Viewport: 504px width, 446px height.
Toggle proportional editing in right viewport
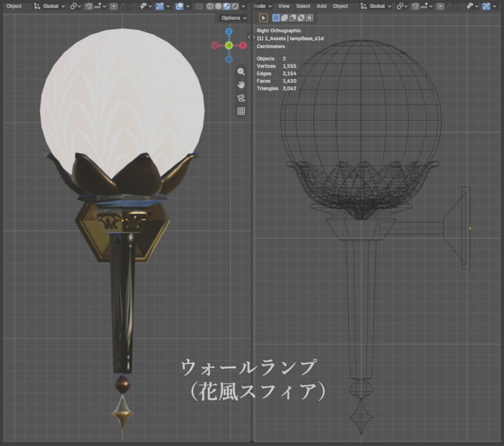pyautogui.click(x=440, y=6)
